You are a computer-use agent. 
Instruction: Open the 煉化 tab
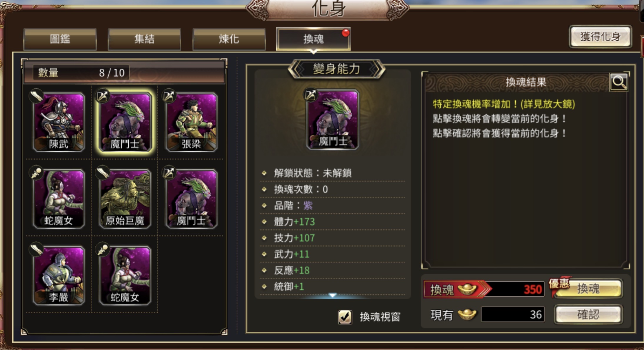(x=229, y=39)
